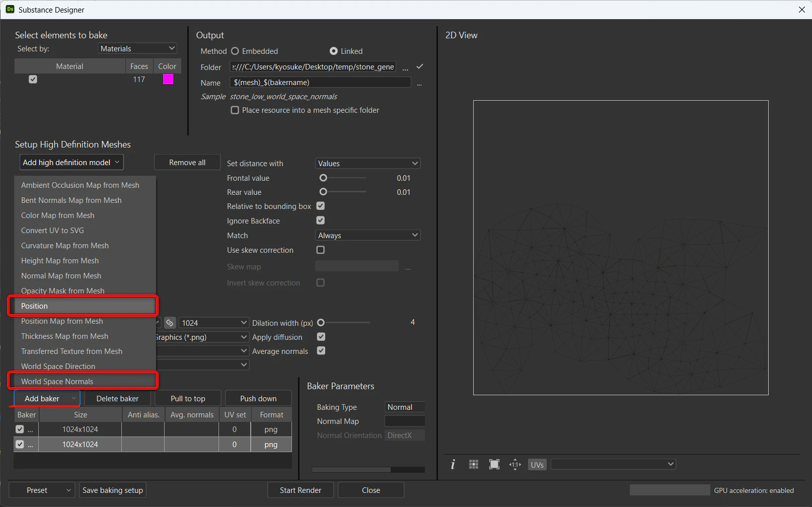Open the Add baker dropdown
The image size is (812, 507).
point(47,399)
